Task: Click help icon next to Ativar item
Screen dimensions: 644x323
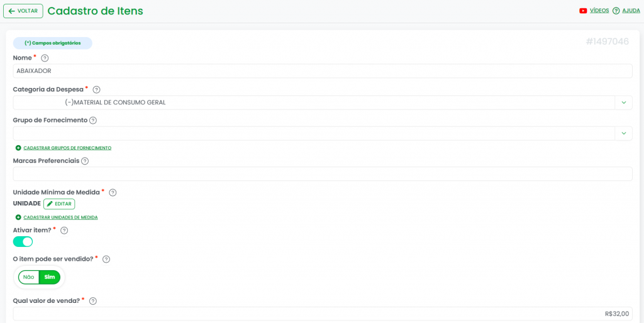Action: [64, 231]
